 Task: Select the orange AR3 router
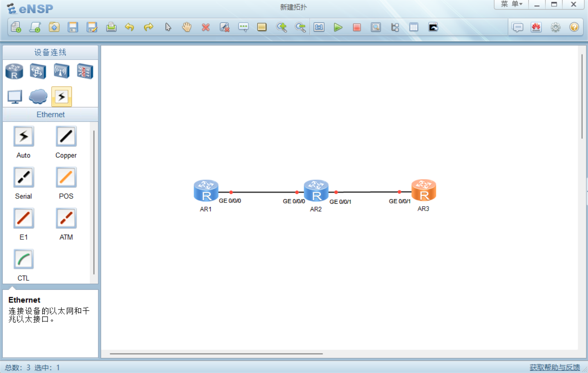click(424, 190)
